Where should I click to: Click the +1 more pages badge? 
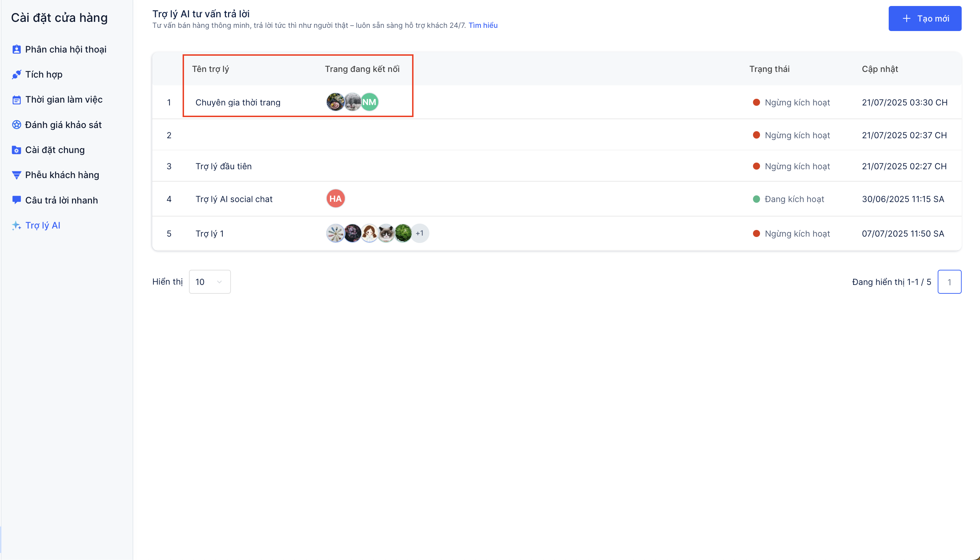(x=420, y=233)
